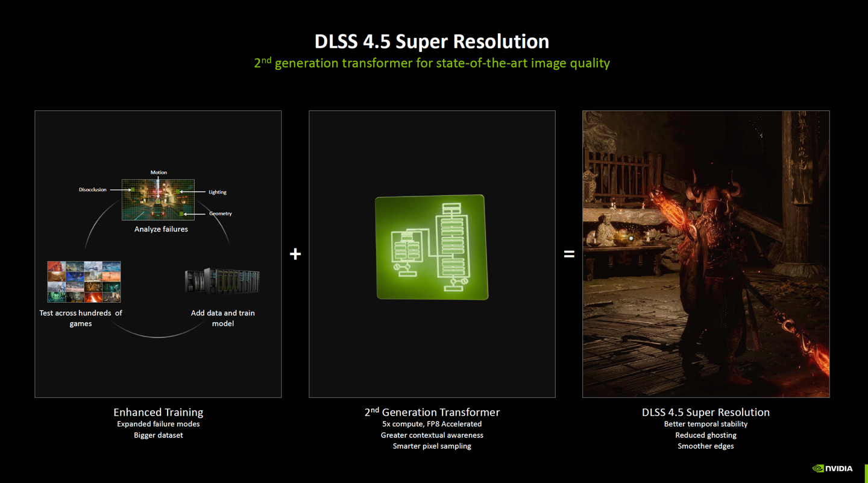The image size is (868, 483).
Task: Click the NVIDIA logo
Action: pos(832,468)
